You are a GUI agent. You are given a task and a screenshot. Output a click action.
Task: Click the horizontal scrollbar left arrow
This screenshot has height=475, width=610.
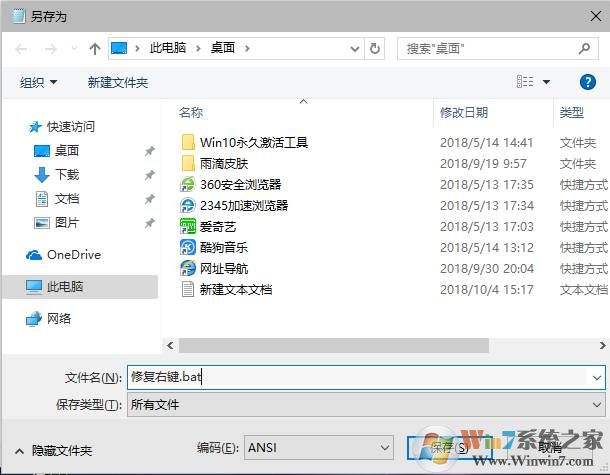(x=170, y=345)
